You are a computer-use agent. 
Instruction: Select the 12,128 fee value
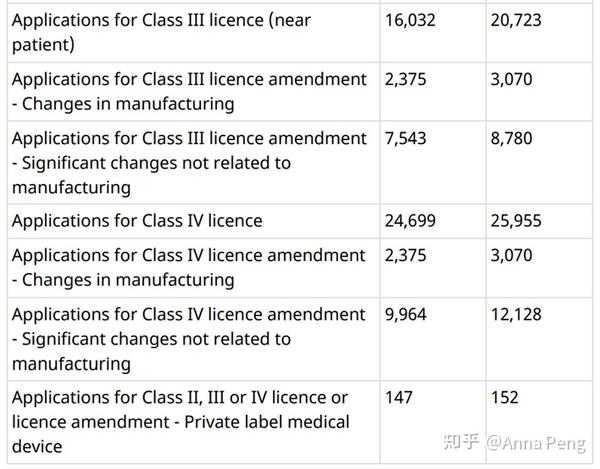click(516, 315)
